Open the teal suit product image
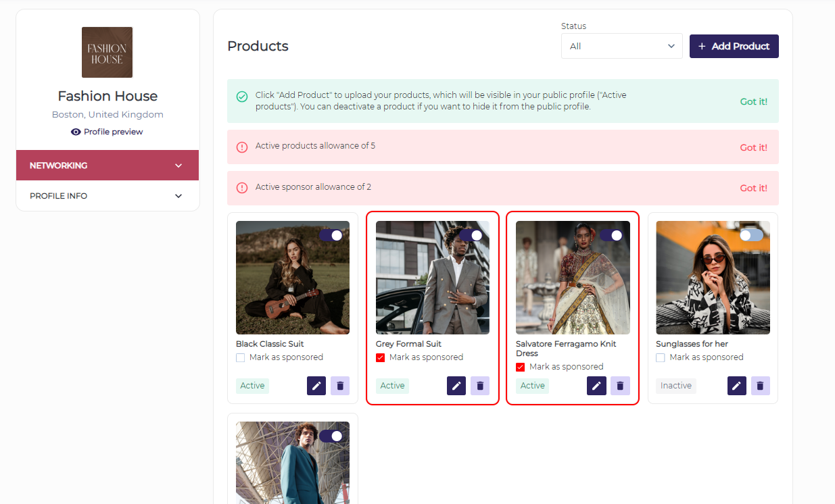The height and width of the screenshot is (504, 835). pyautogui.click(x=293, y=463)
